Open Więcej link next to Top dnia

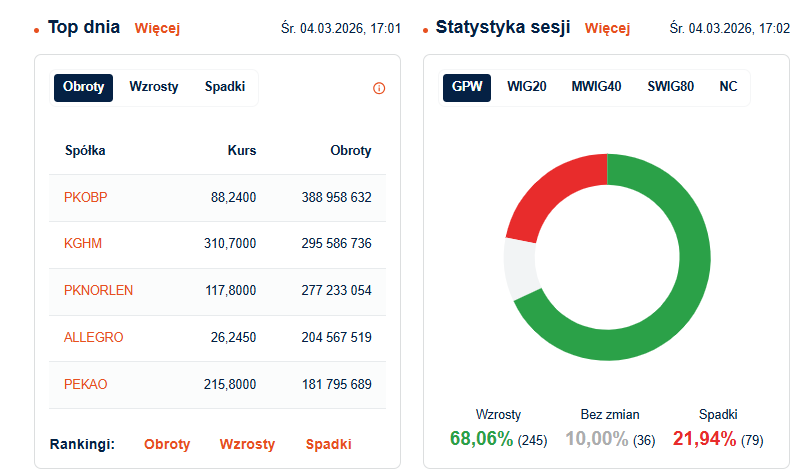click(x=157, y=28)
